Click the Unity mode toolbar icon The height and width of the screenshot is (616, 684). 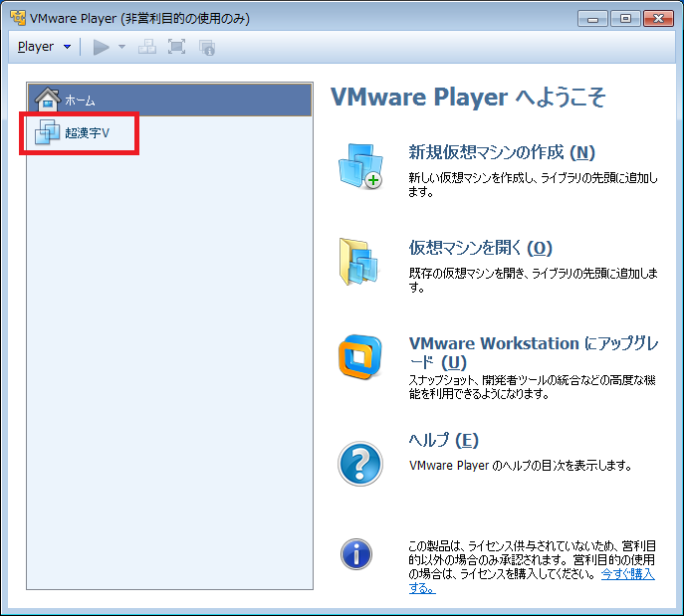pyautogui.click(x=206, y=47)
